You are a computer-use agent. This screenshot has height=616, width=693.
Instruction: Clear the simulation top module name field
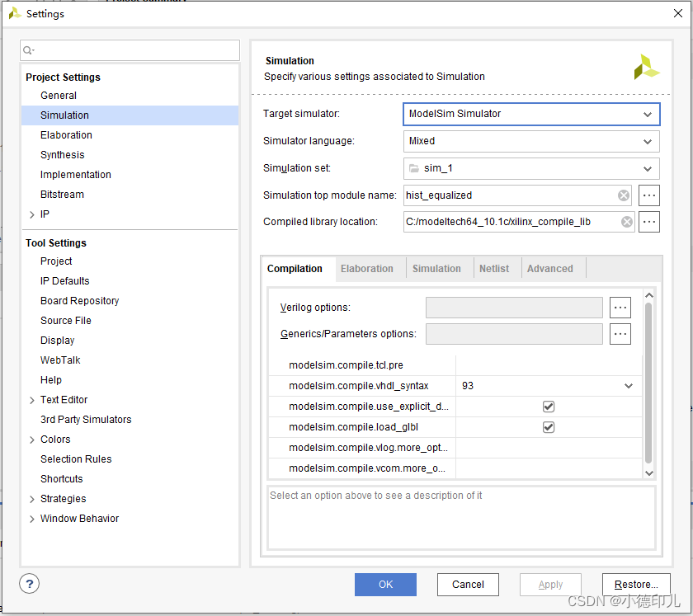pos(623,195)
